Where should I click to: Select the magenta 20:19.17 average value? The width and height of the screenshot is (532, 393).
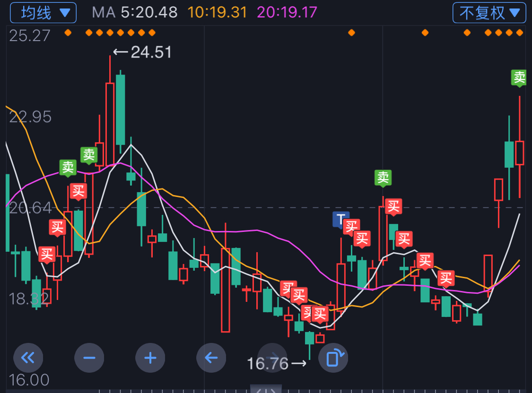tap(287, 13)
